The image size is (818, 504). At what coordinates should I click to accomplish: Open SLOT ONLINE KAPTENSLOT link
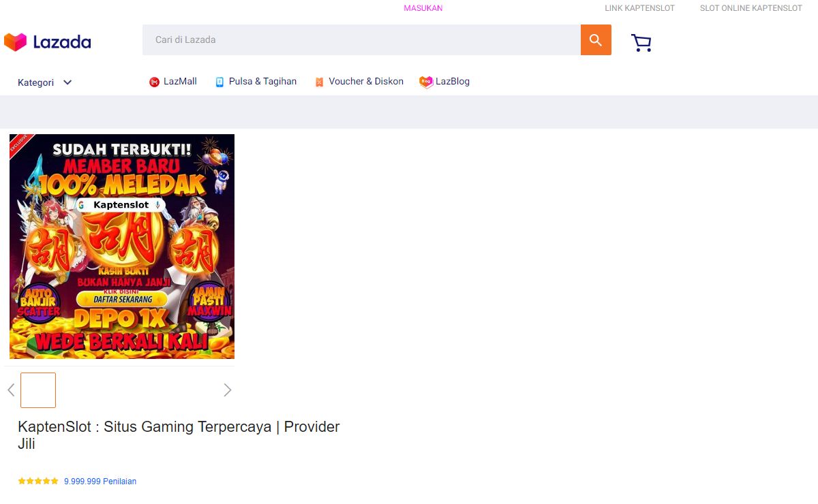[751, 8]
